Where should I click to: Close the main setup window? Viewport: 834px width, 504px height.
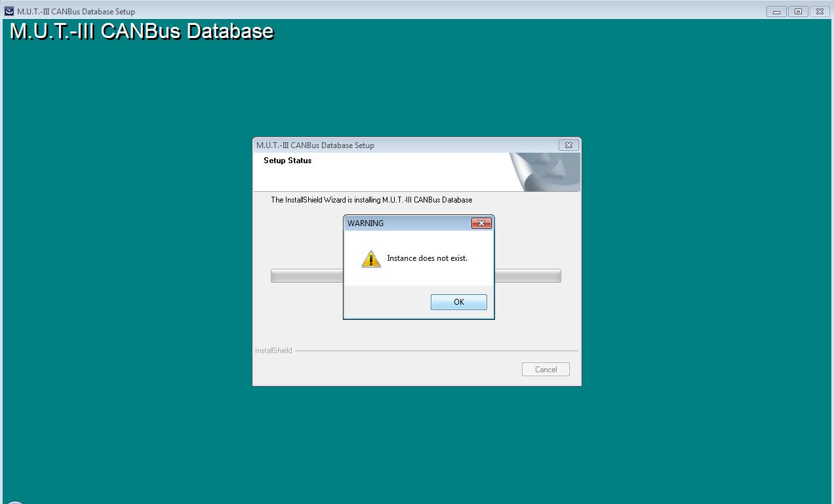tap(820, 12)
